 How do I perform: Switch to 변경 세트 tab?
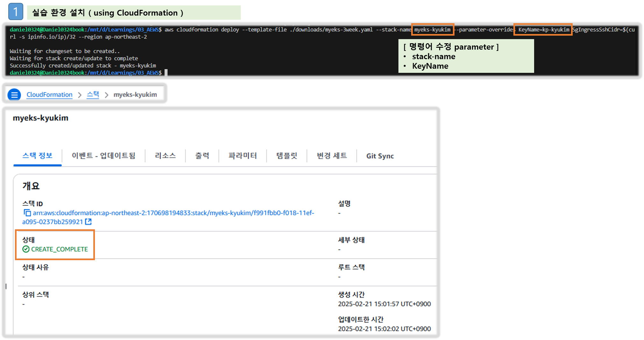click(x=332, y=156)
